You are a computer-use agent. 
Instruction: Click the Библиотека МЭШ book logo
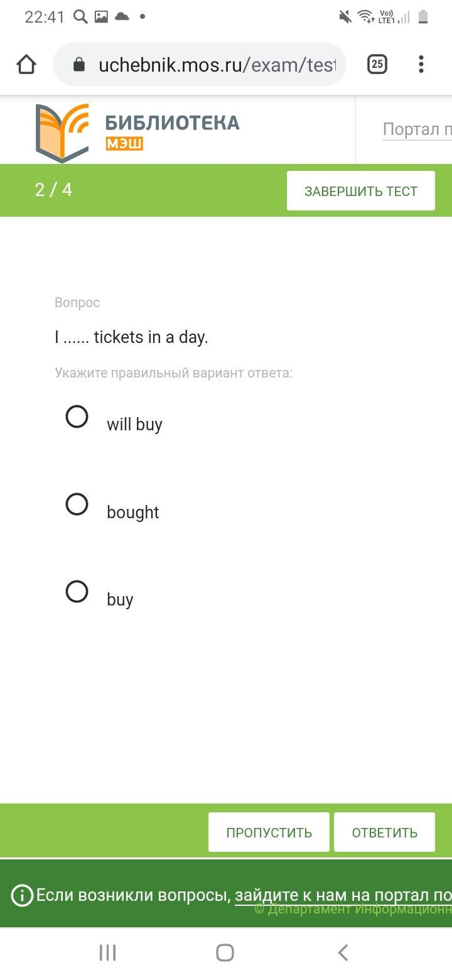click(62, 132)
